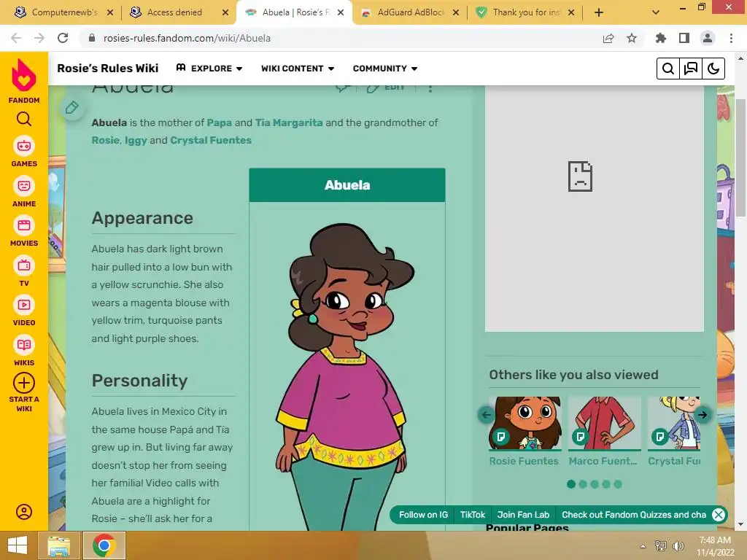Image resolution: width=747 pixels, height=560 pixels.
Task: Open the Rosie's Rules Wiki home link
Action: point(108,69)
